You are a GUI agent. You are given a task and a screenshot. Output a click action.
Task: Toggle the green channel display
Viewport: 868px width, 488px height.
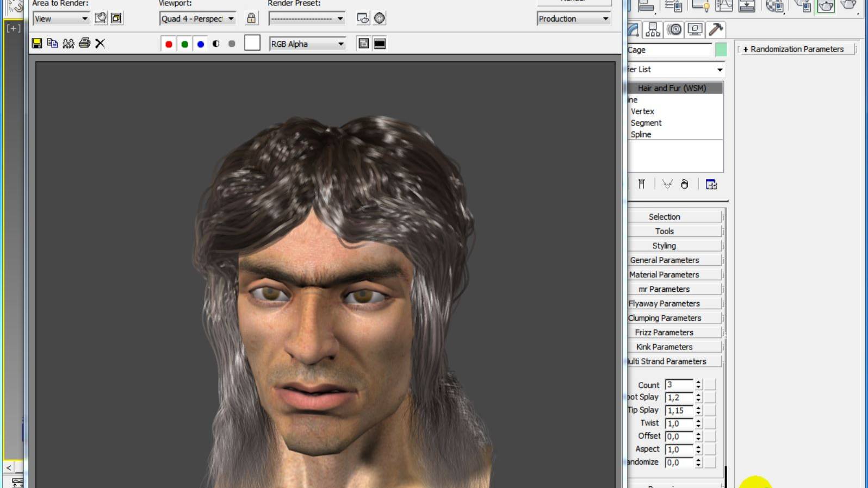pyautogui.click(x=185, y=44)
